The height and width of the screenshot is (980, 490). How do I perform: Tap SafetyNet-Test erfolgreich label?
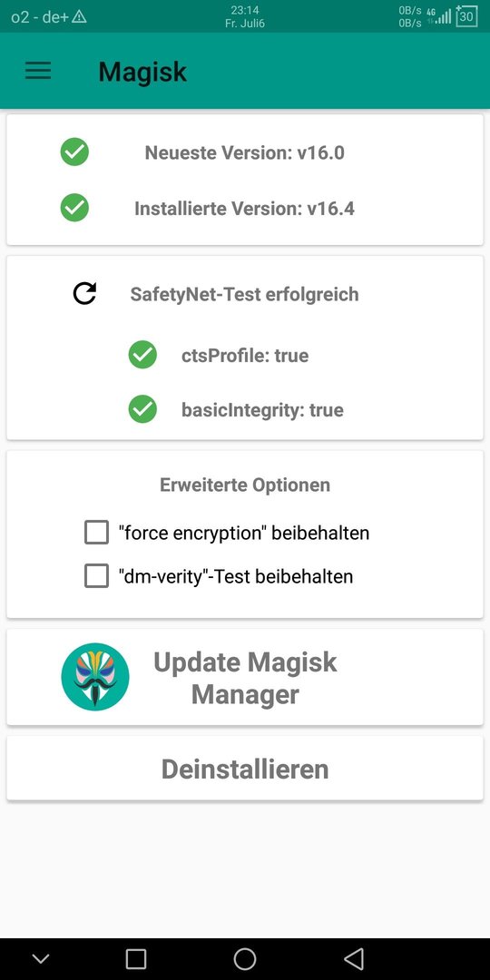[x=244, y=294]
